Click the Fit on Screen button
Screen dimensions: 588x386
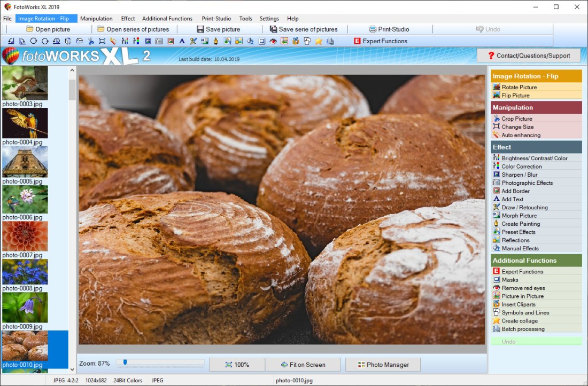(x=303, y=364)
